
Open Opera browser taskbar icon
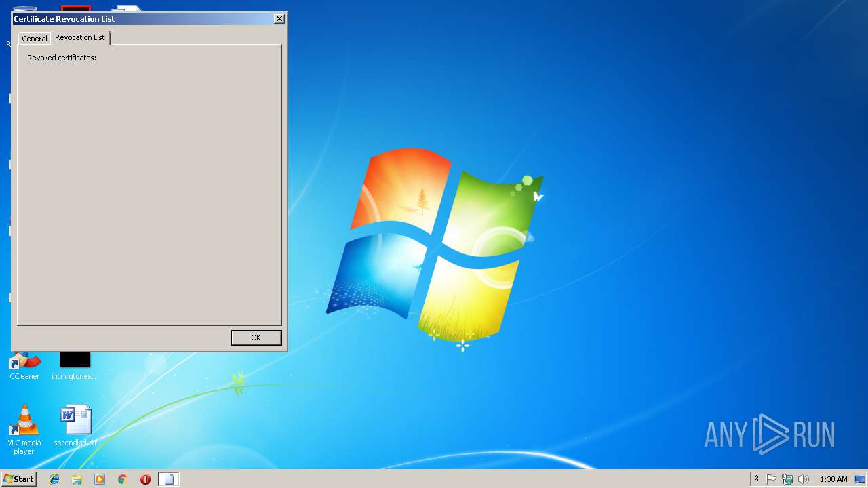(x=145, y=479)
